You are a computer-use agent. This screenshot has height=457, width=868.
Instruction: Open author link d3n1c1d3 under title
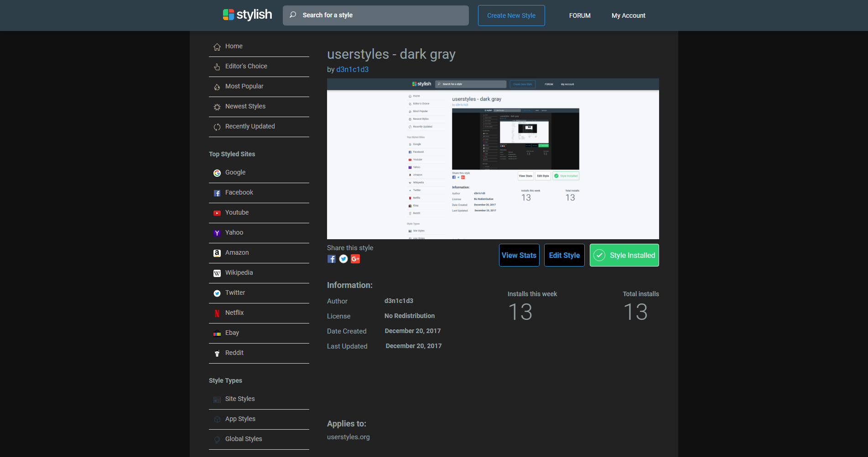click(352, 69)
